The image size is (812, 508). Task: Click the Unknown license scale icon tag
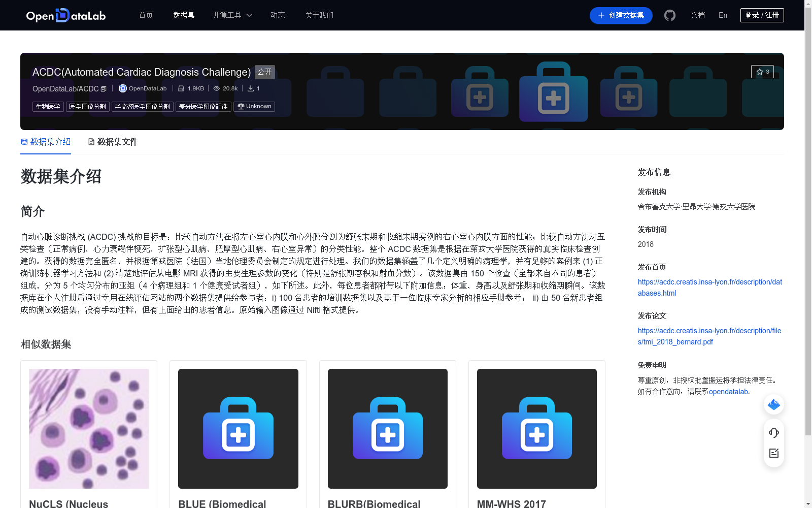pyautogui.click(x=254, y=107)
